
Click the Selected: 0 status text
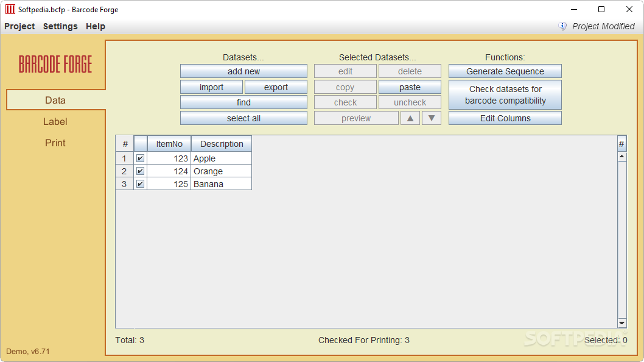[x=606, y=340]
